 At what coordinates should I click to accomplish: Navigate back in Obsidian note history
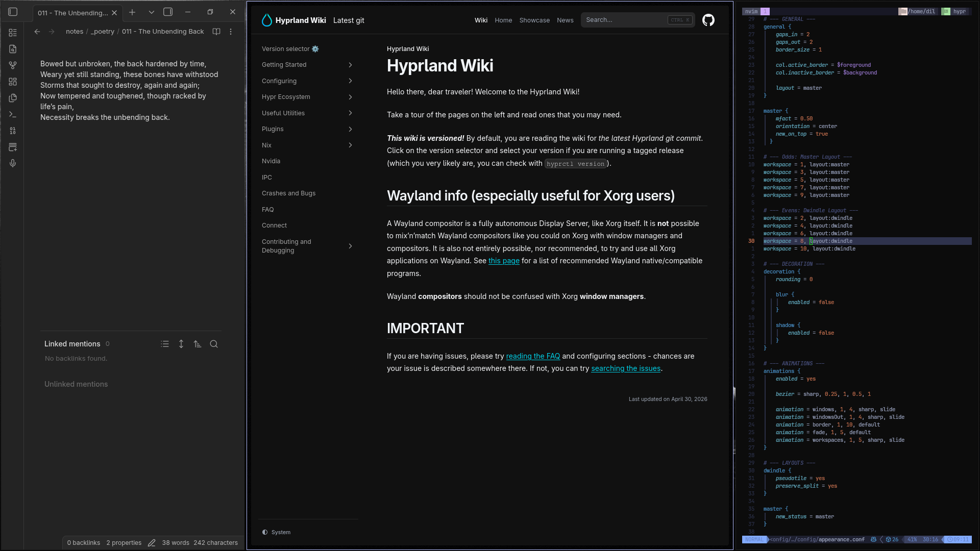click(x=37, y=32)
